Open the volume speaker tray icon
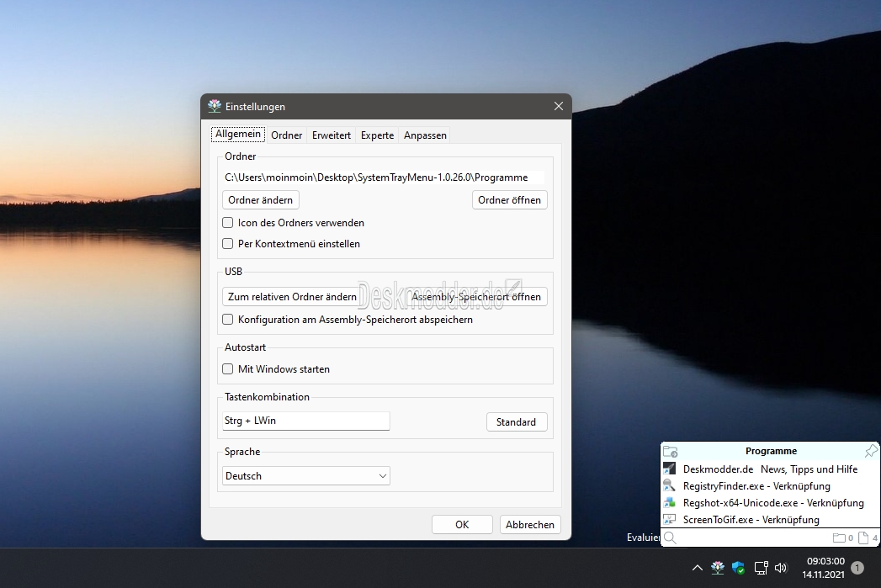881x588 pixels. (781, 568)
